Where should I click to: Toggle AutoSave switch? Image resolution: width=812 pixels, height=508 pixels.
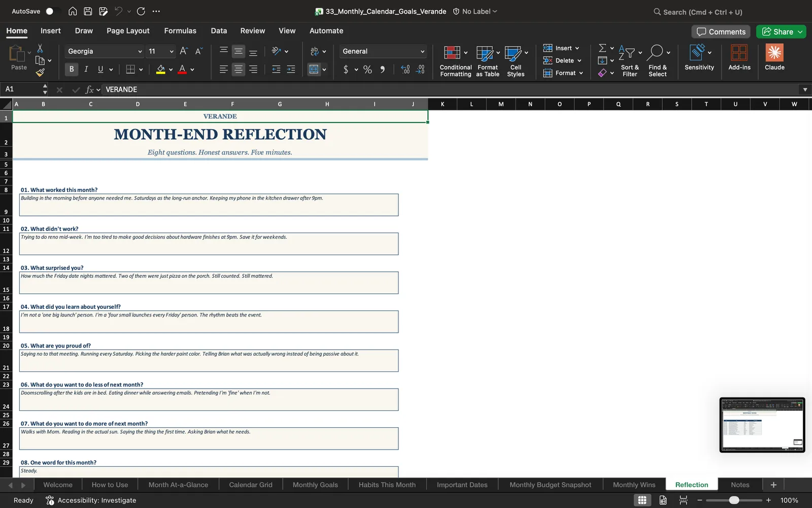tap(53, 11)
